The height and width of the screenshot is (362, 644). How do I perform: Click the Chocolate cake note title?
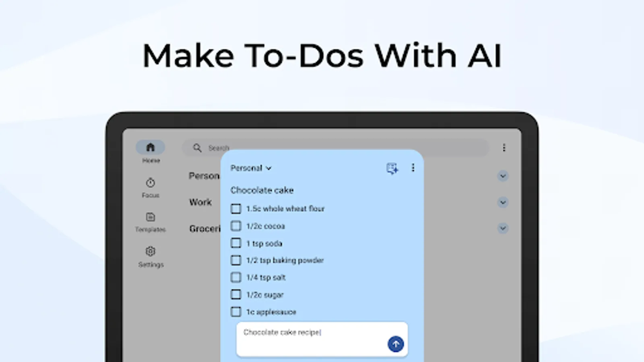pyautogui.click(x=262, y=190)
